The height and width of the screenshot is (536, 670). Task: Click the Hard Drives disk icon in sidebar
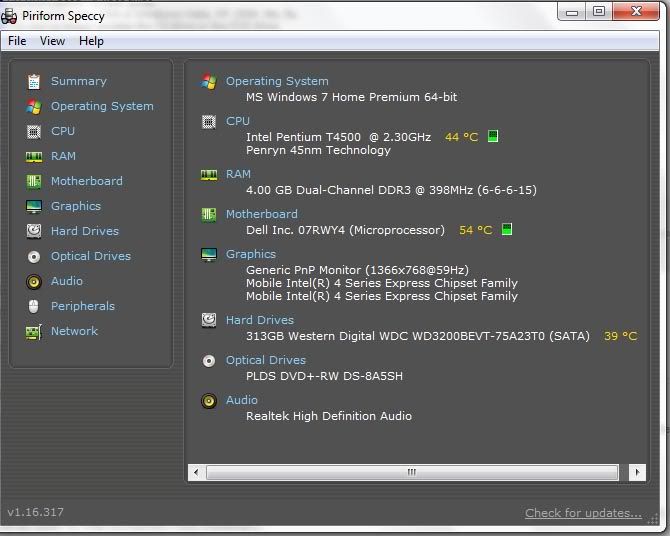34,231
